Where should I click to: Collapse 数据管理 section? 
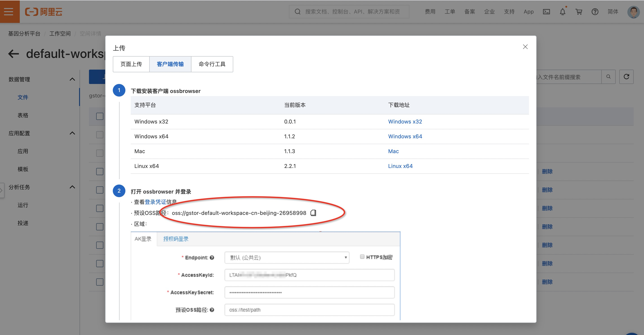click(x=72, y=79)
